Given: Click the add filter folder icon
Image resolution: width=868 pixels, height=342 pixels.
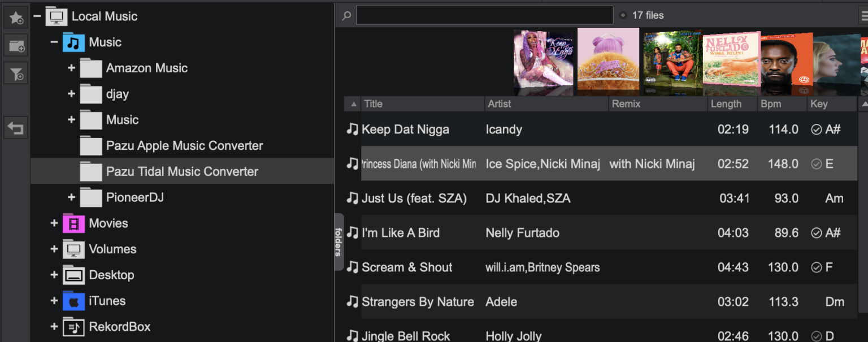Looking at the screenshot, I should coord(16,73).
